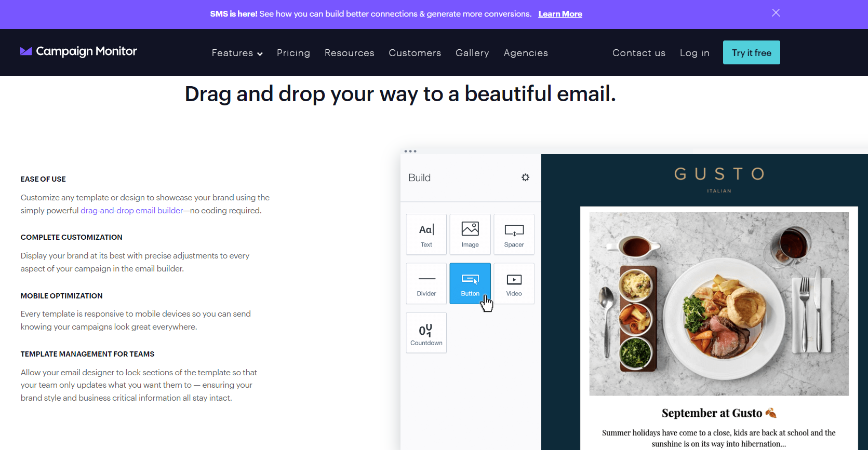Select the Image block icon
The height and width of the screenshot is (450, 868).
[470, 234]
